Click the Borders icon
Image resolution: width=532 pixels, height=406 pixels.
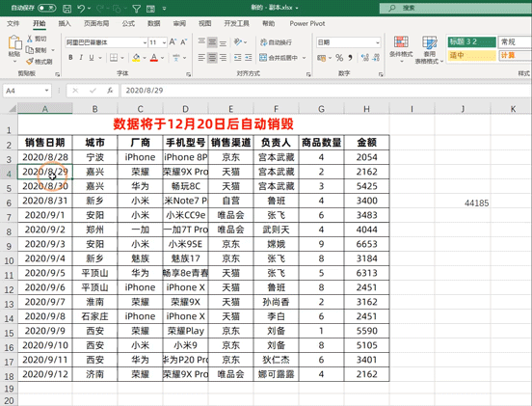pos(114,58)
